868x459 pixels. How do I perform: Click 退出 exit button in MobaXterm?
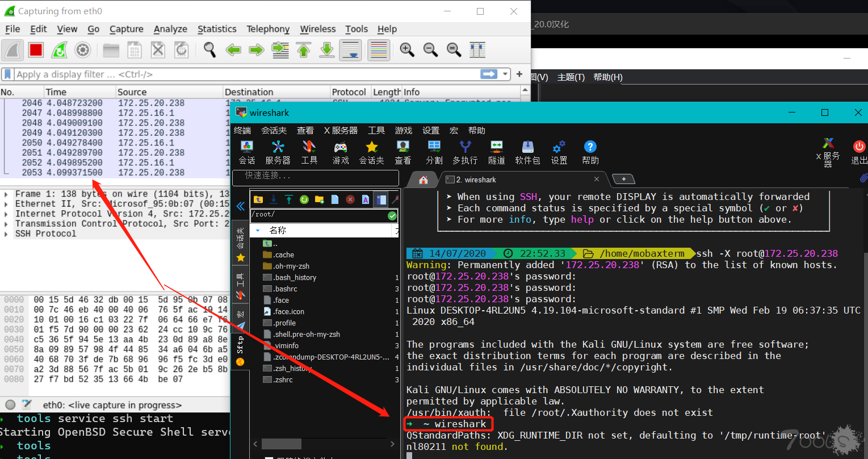click(x=859, y=152)
